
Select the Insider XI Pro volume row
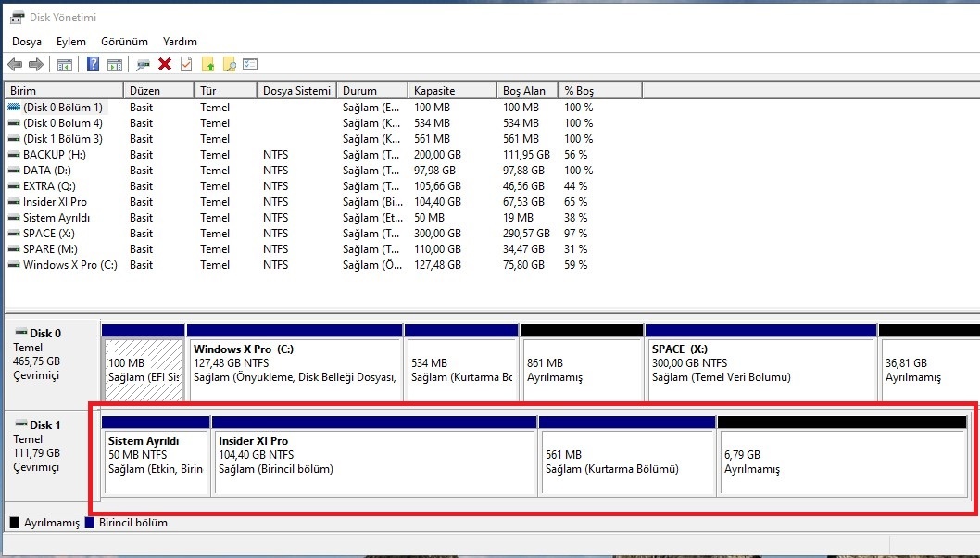300,201
